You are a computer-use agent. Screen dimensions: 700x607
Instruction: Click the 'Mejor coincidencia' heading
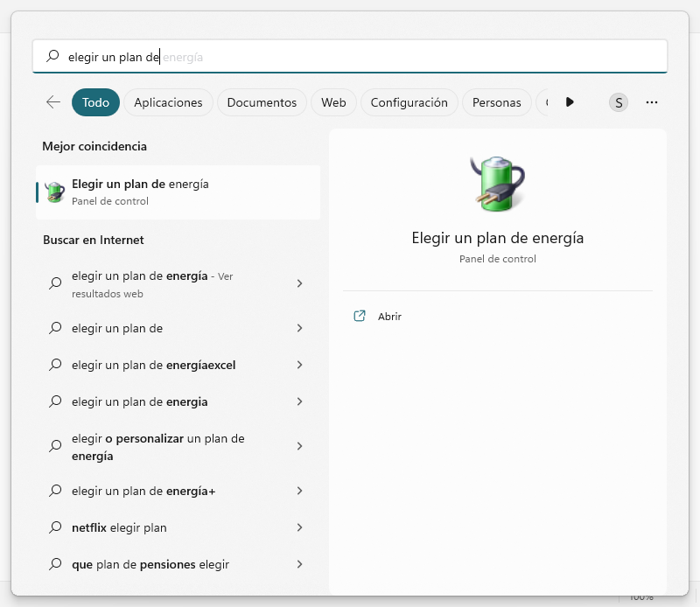(x=94, y=146)
